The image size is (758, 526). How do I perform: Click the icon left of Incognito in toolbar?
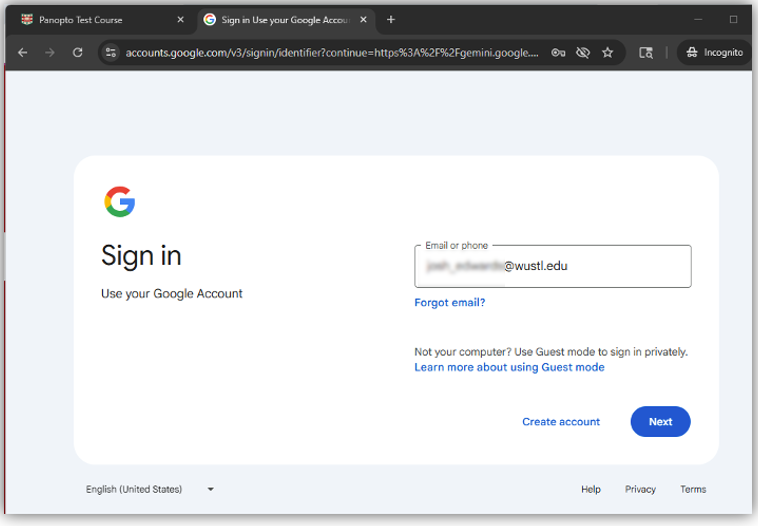coord(646,52)
